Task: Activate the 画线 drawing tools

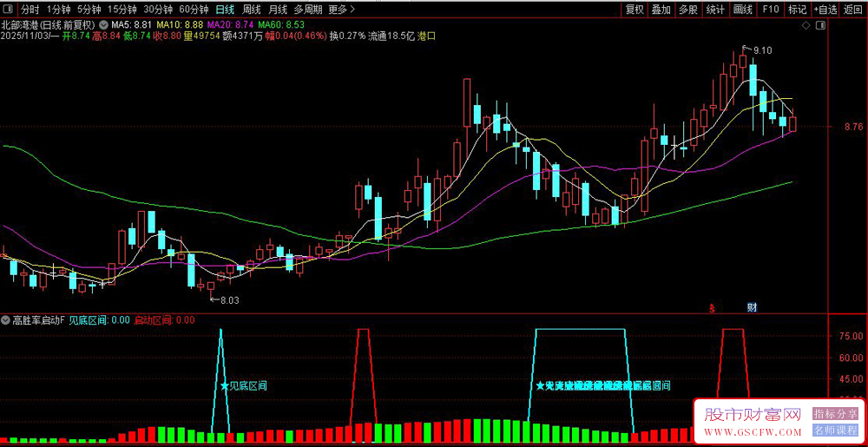Action: (742, 10)
